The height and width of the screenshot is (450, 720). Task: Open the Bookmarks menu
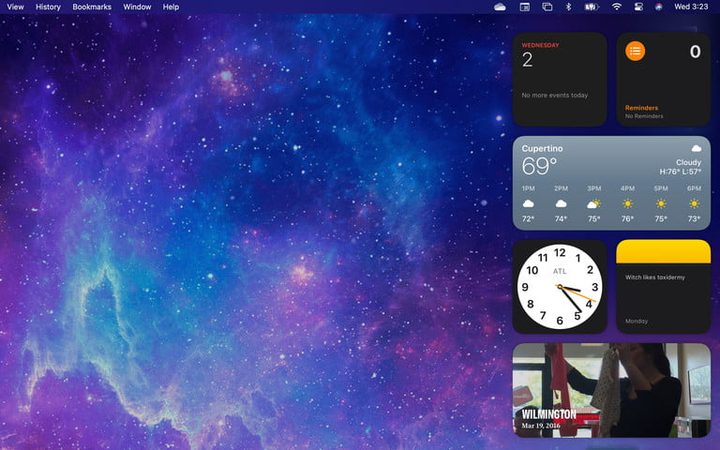tap(92, 7)
